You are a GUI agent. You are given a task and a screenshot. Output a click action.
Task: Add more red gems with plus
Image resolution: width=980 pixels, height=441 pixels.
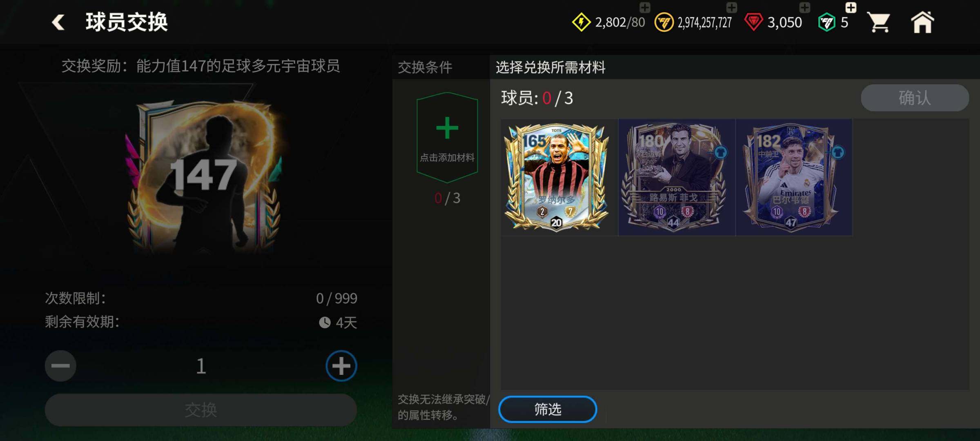[x=804, y=7]
